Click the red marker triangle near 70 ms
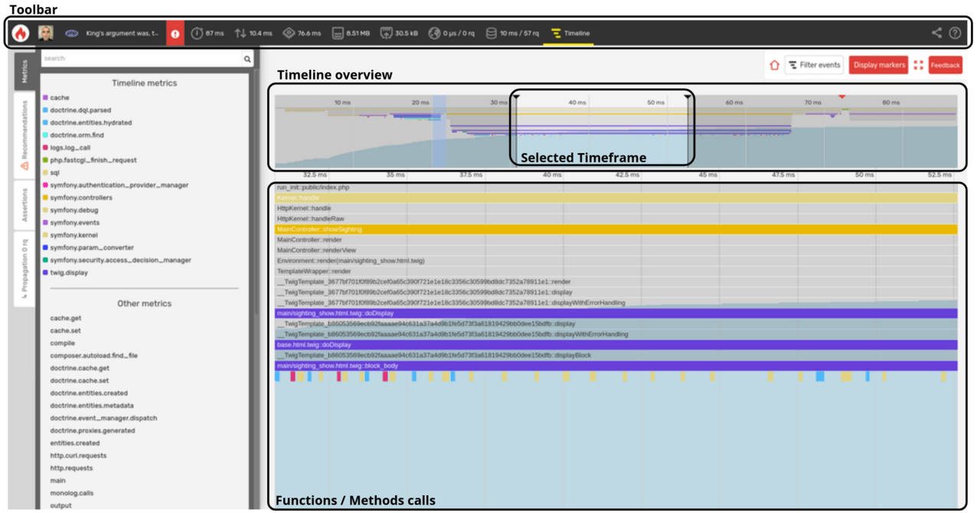 tap(842, 96)
